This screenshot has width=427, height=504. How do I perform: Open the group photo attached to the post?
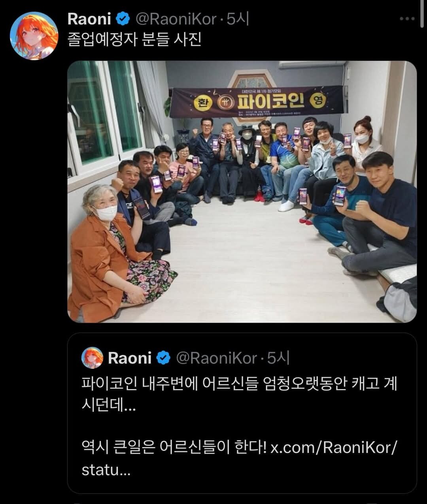click(242, 192)
